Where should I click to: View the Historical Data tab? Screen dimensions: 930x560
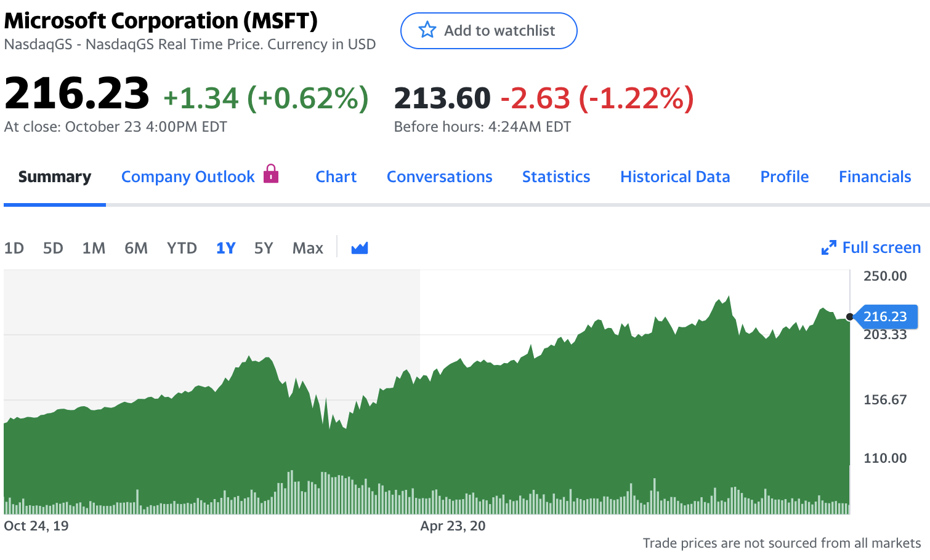click(x=675, y=177)
